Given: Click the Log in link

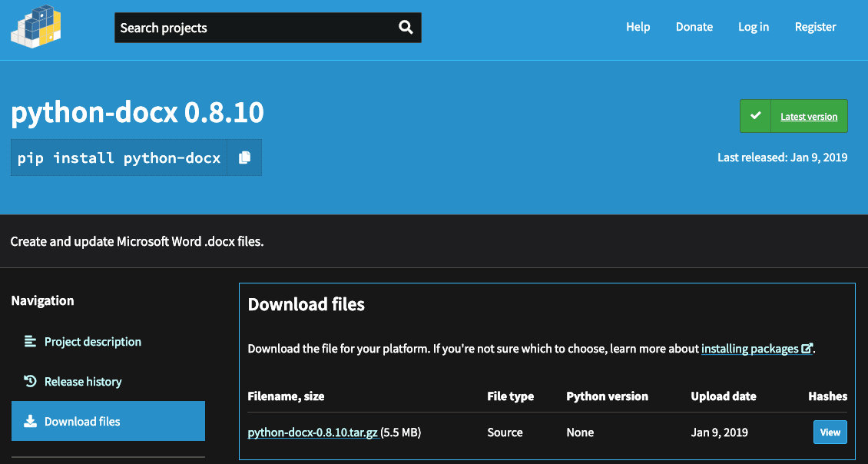Looking at the screenshot, I should [x=753, y=27].
